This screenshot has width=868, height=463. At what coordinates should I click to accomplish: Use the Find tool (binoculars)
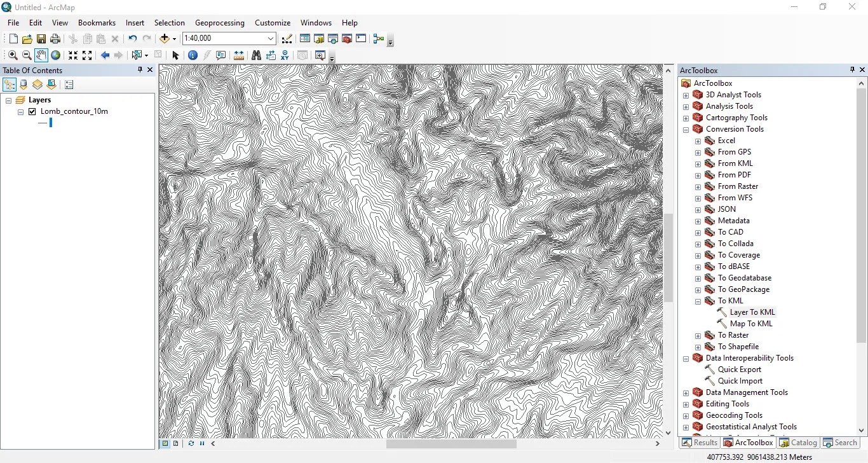pyautogui.click(x=256, y=55)
